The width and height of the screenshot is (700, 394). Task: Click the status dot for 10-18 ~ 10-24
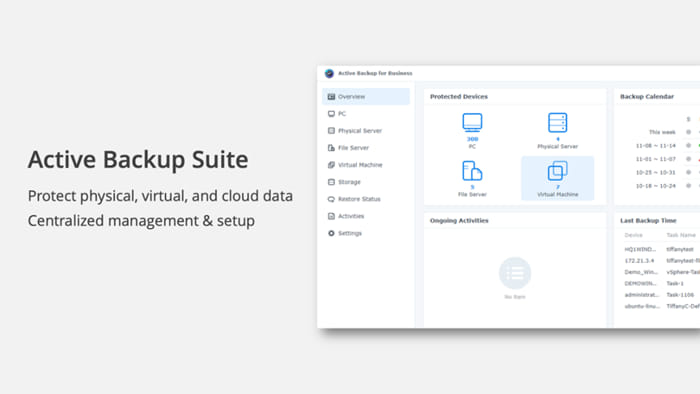click(688, 186)
